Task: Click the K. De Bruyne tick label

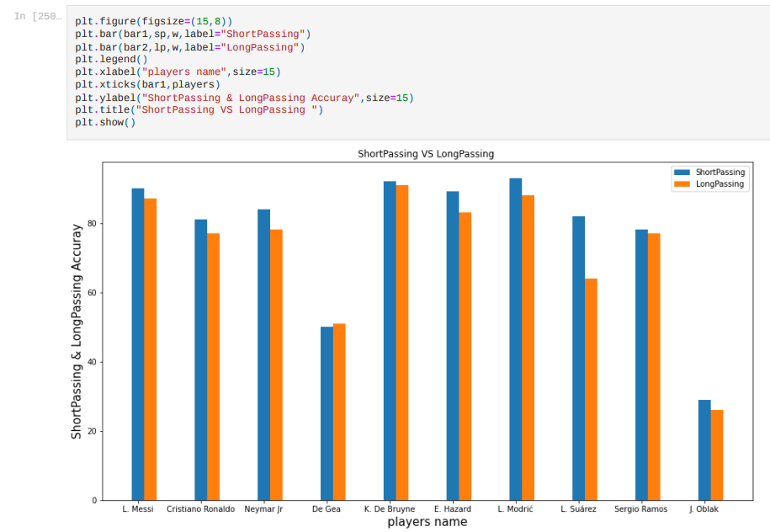Action: pos(390,509)
